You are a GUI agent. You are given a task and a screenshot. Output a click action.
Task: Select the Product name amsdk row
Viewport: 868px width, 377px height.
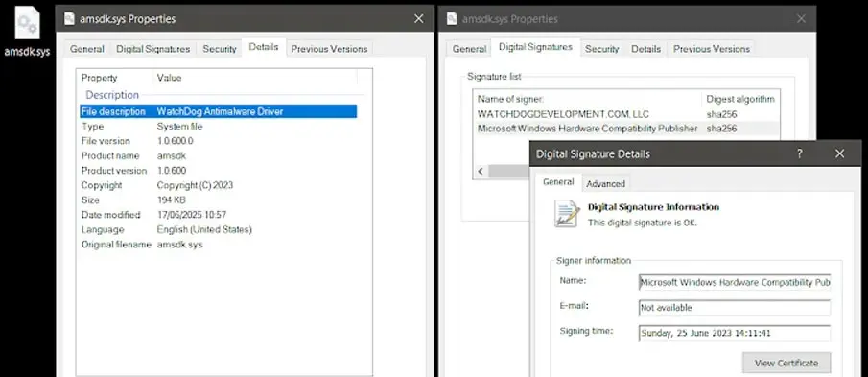tap(218, 156)
